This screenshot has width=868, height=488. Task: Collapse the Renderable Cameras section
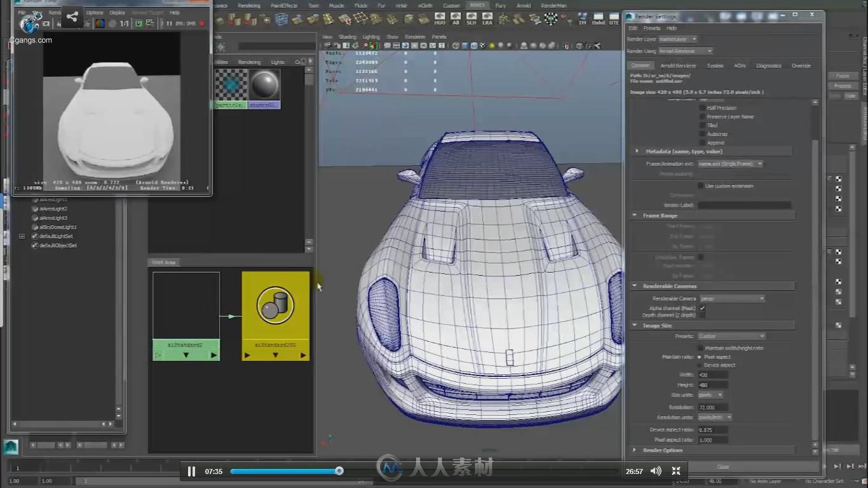[635, 286]
